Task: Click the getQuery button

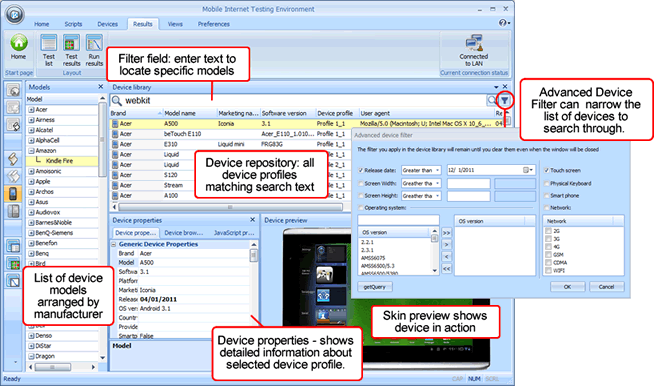Action: 375,287
